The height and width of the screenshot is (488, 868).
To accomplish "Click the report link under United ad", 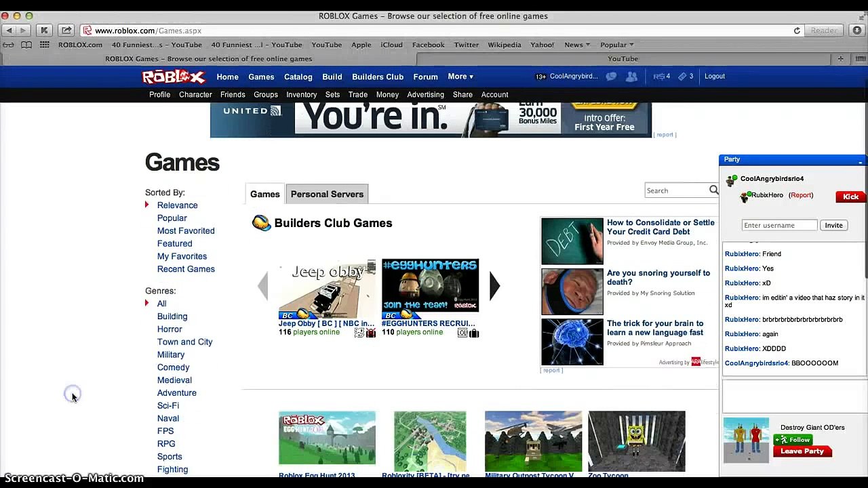I will pos(665,135).
